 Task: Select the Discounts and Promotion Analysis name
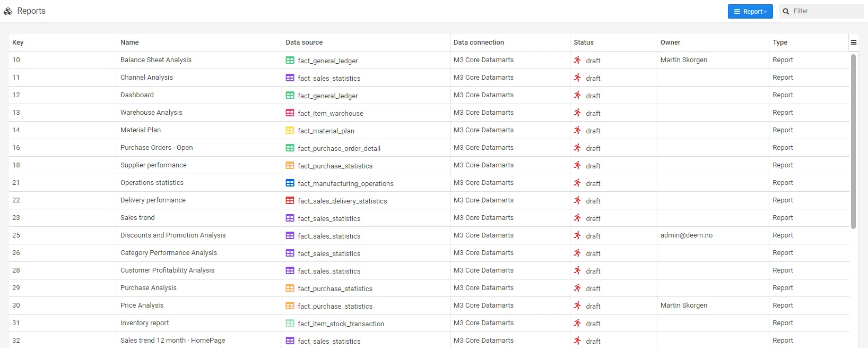tap(173, 235)
